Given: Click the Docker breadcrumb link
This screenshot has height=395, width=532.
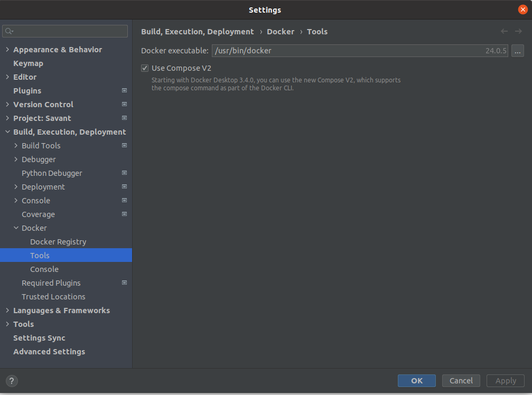Looking at the screenshot, I should pyautogui.click(x=281, y=32).
